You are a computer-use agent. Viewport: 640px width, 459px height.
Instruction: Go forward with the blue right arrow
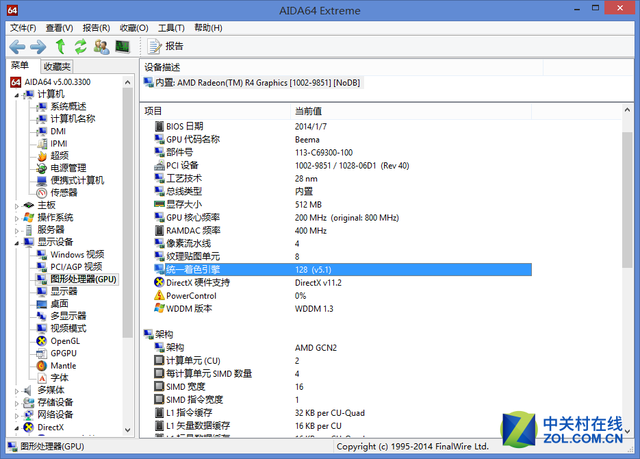(x=38, y=47)
